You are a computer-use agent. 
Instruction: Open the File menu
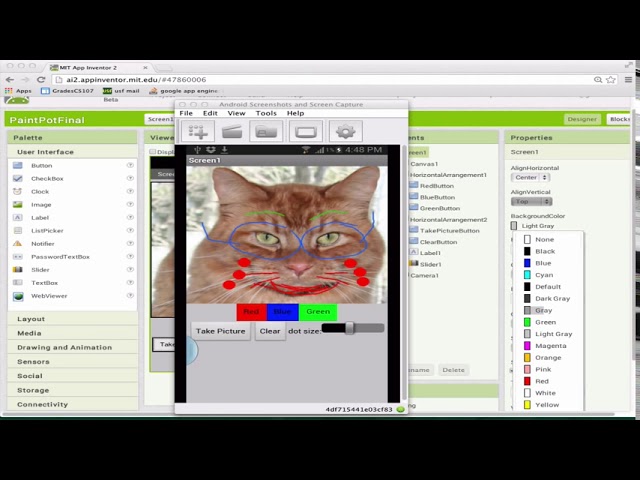tap(186, 113)
